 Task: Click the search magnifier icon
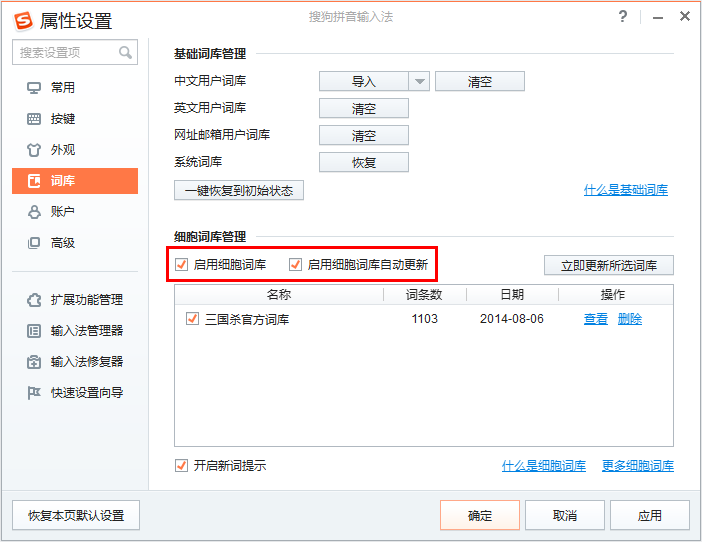pos(126,52)
